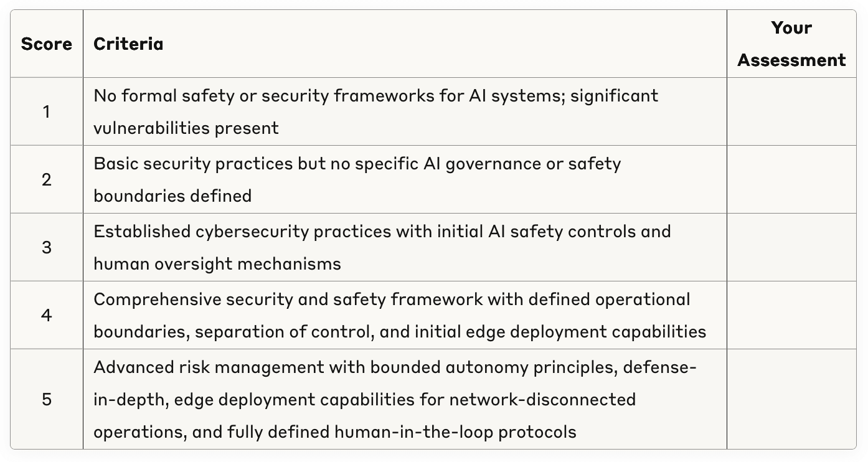Click the empty assessment cell for score 4
868x462 pixels.
point(791,316)
